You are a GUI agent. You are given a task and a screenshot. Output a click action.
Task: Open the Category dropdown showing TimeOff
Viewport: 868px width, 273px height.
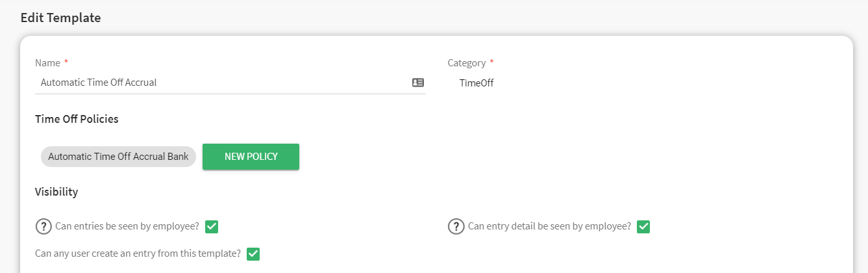click(x=643, y=83)
